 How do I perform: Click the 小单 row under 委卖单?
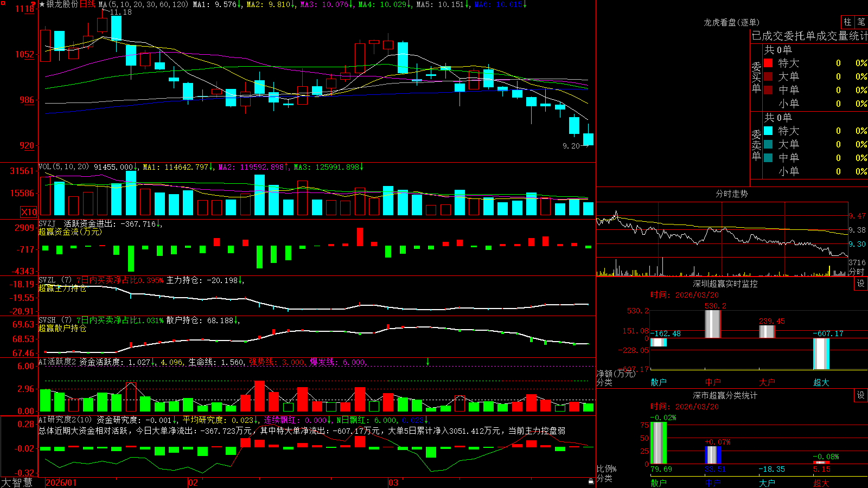click(x=815, y=171)
